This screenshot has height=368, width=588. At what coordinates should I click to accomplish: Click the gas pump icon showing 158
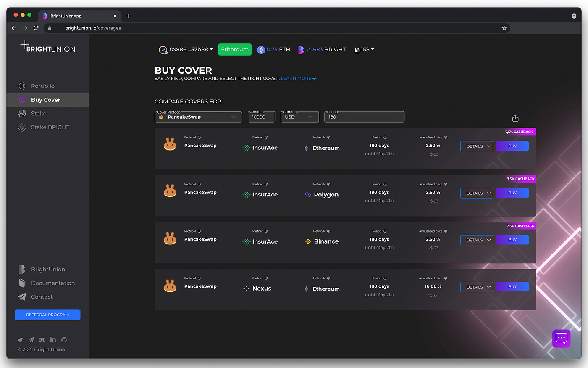pyautogui.click(x=357, y=50)
